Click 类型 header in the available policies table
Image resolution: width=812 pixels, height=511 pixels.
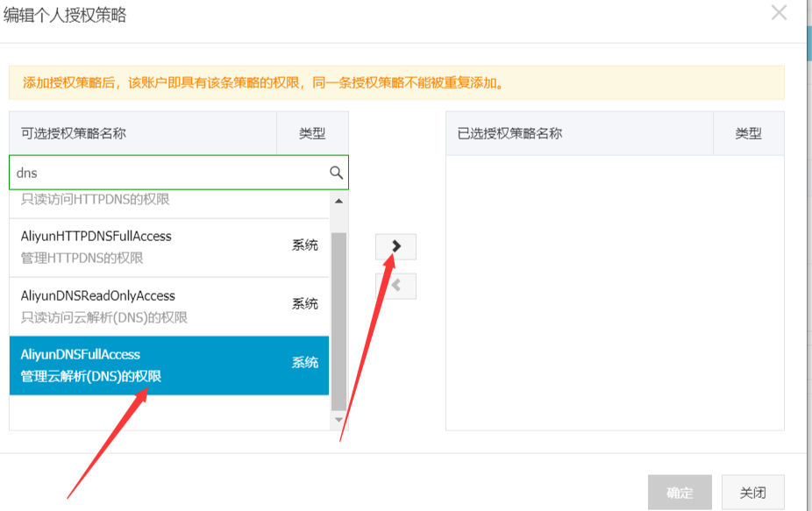coord(312,133)
